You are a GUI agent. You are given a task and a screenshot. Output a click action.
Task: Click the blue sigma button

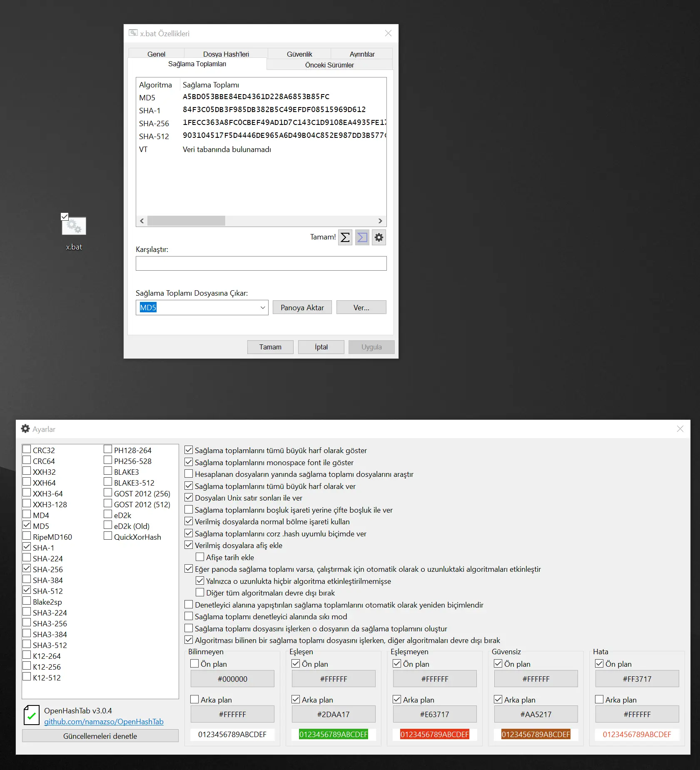pos(362,237)
